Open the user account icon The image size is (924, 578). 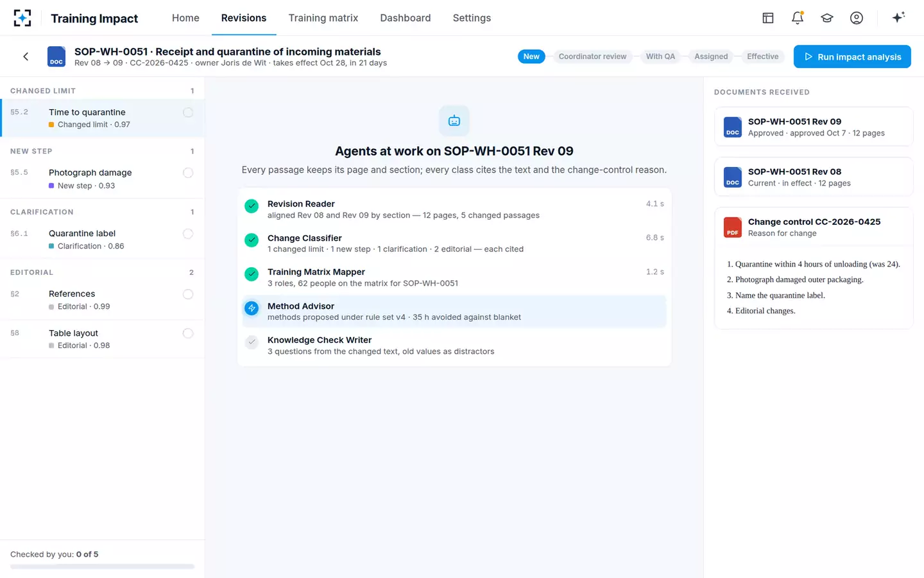pos(857,18)
